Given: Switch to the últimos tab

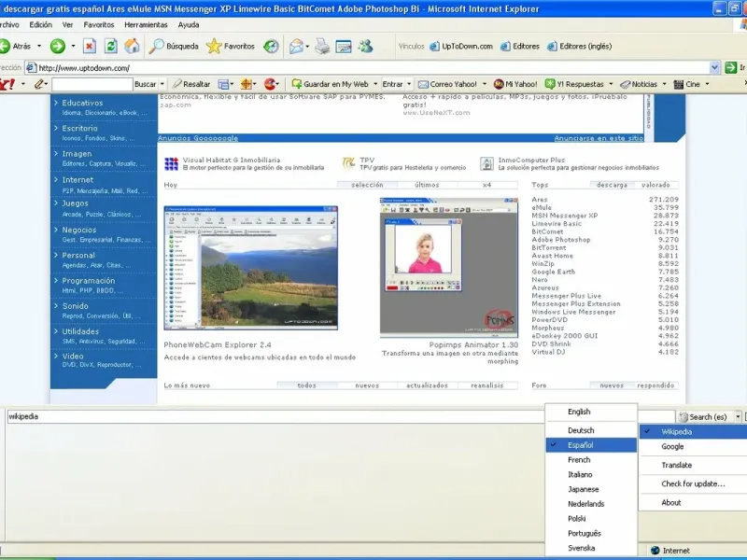Looking at the screenshot, I should (427, 185).
